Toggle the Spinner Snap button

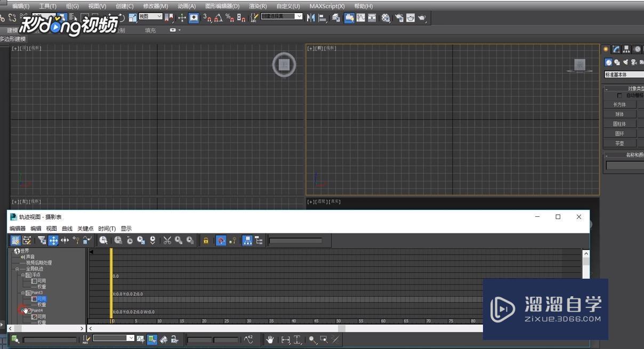point(241,18)
